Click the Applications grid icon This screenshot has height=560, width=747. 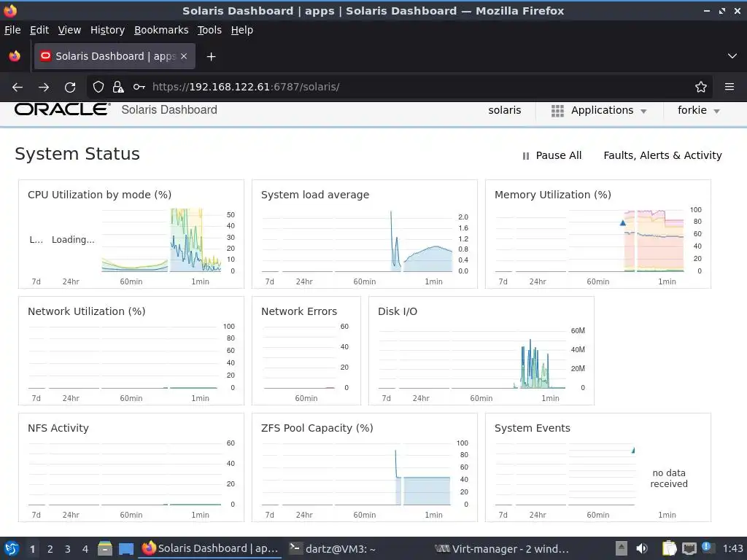557,111
